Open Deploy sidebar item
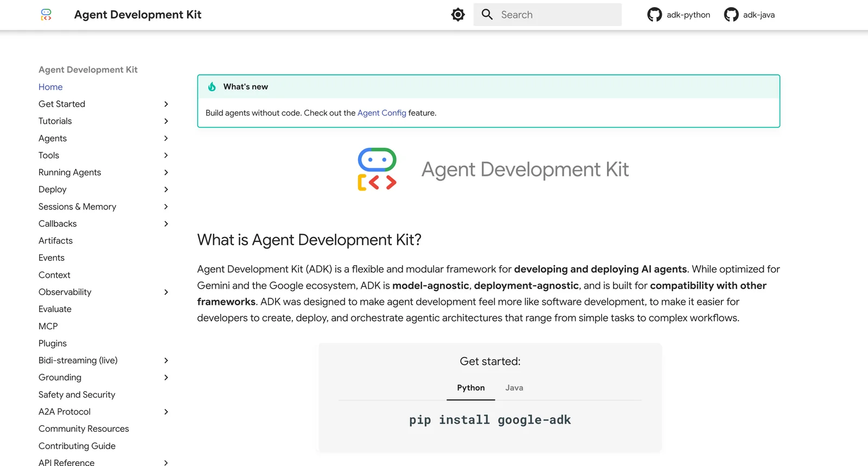 (x=53, y=189)
